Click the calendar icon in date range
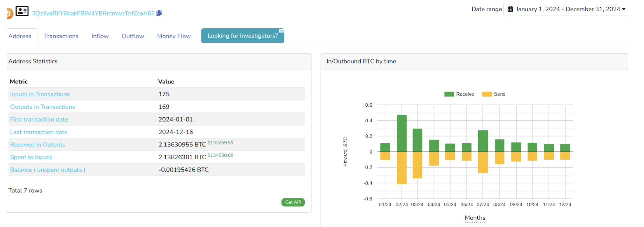 click(510, 9)
